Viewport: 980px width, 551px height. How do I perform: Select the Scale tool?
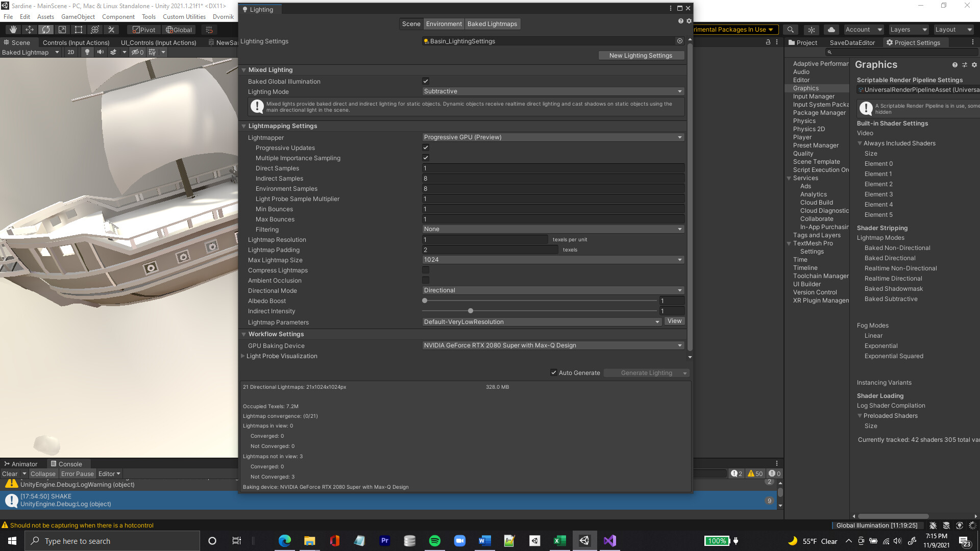pos(62,29)
